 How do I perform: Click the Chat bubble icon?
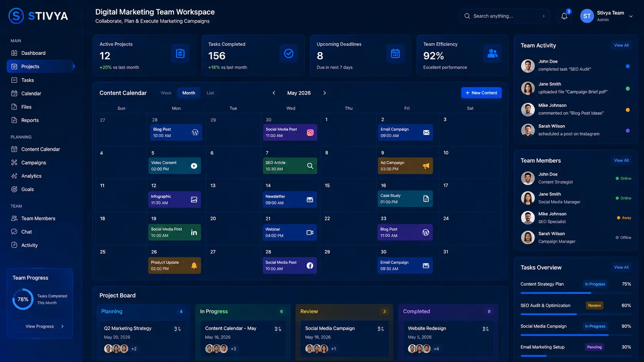click(x=14, y=232)
